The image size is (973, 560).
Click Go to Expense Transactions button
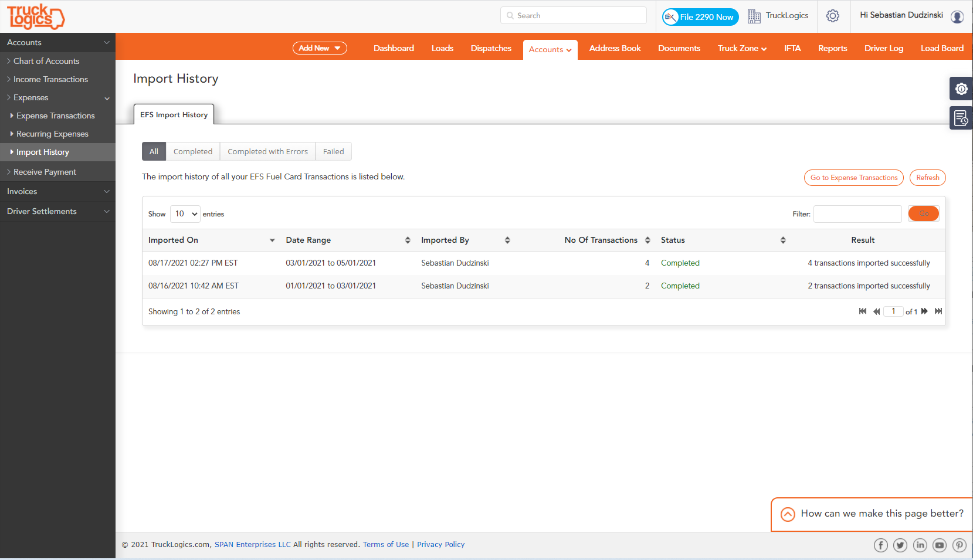click(x=854, y=178)
